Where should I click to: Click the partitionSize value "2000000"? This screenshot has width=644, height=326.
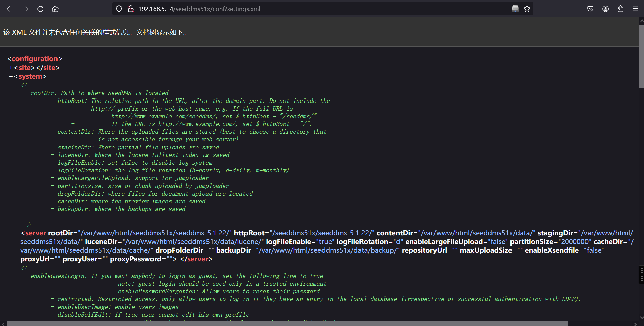(x=574, y=242)
